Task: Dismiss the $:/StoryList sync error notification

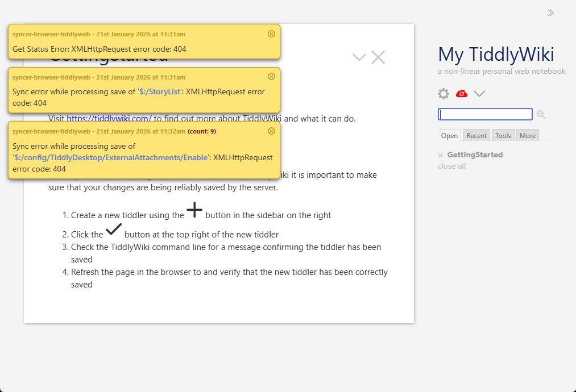Action: coord(271,77)
